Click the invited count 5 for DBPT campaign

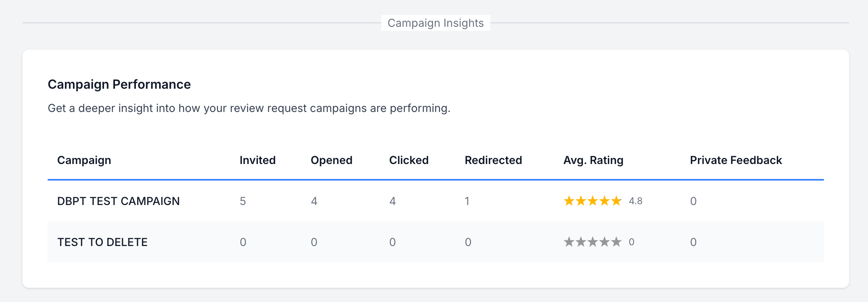tap(243, 201)
